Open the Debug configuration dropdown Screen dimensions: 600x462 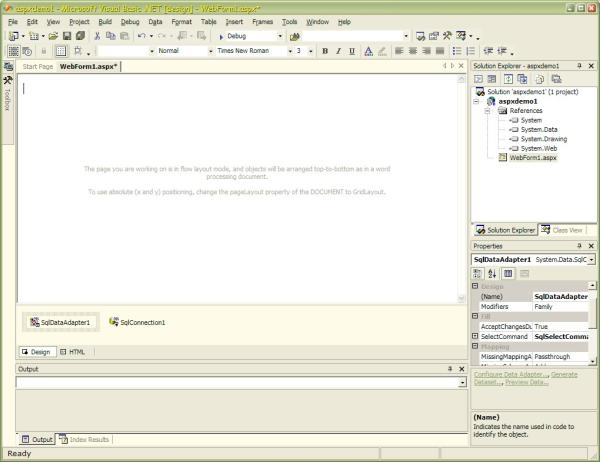click(280, 36)
